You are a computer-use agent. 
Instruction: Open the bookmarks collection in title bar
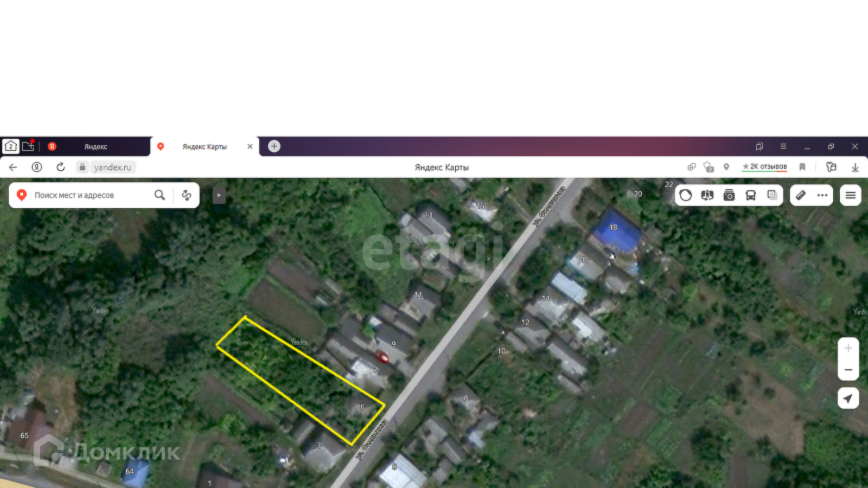coord(759,146)
